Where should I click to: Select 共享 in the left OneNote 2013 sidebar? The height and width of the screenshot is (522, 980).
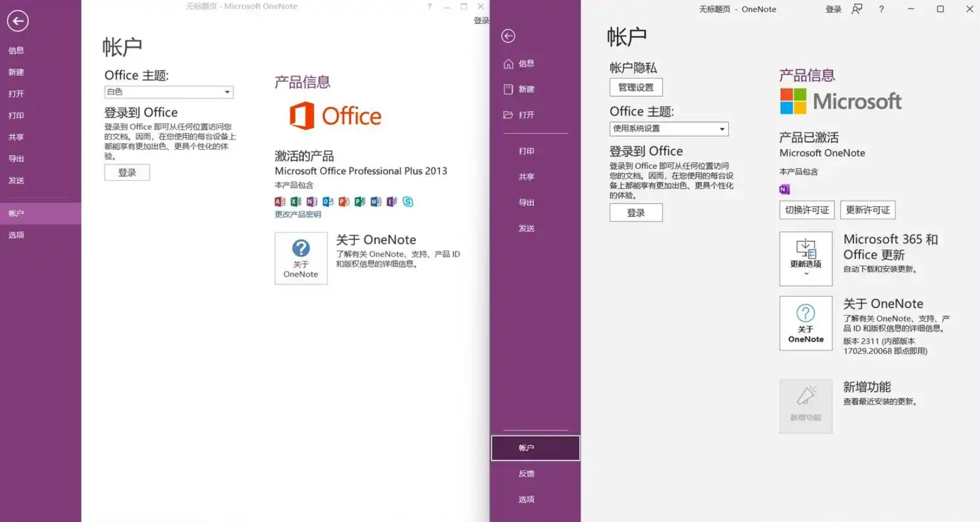(40, 137)
